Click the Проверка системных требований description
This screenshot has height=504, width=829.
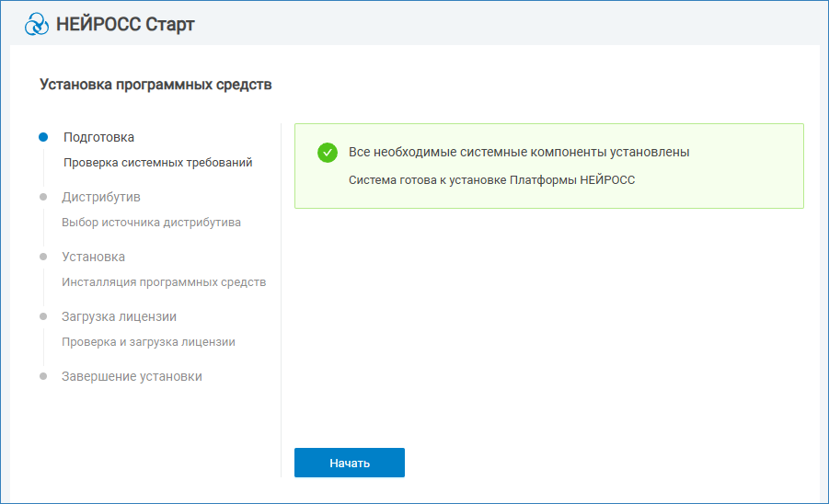point(157,163)
